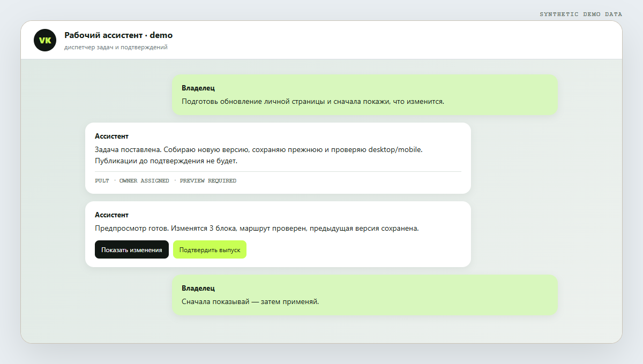This screenshot has width=643, height=364.
Task: Click the message "Сначала показывай — затем применяй."
Action: point(250,301)
